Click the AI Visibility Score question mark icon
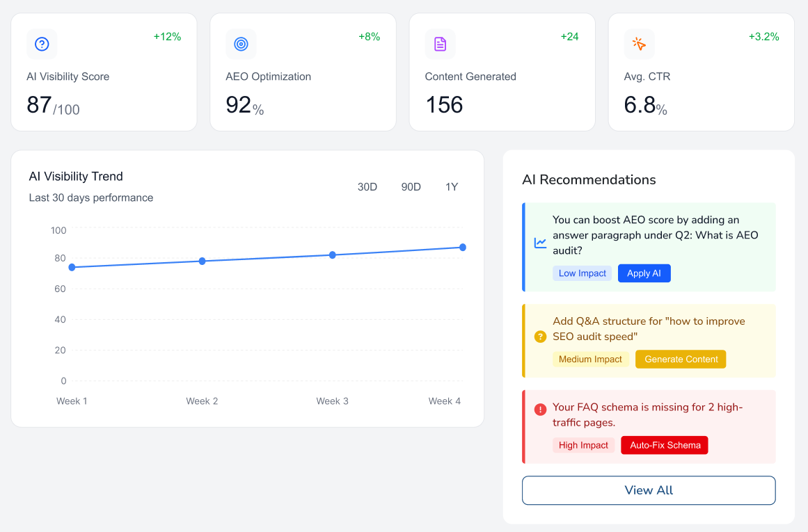This screenshot has height=532, width=808. (x=42, y=44)
